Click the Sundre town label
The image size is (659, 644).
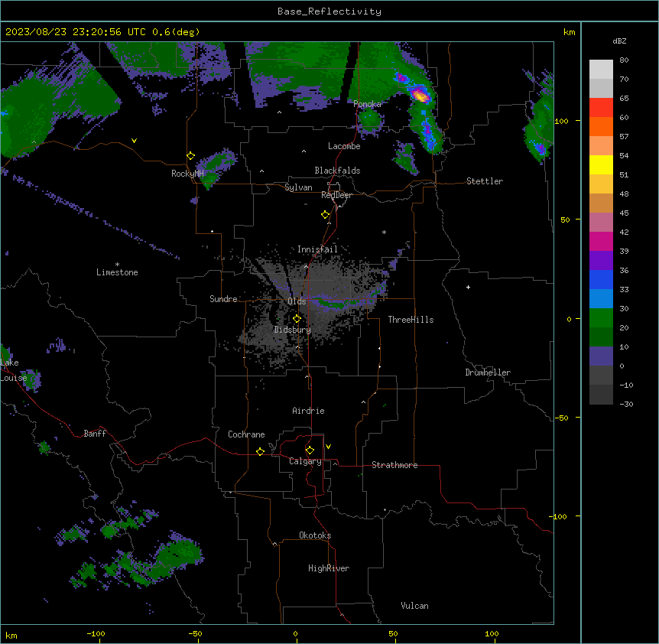[223, 299]
